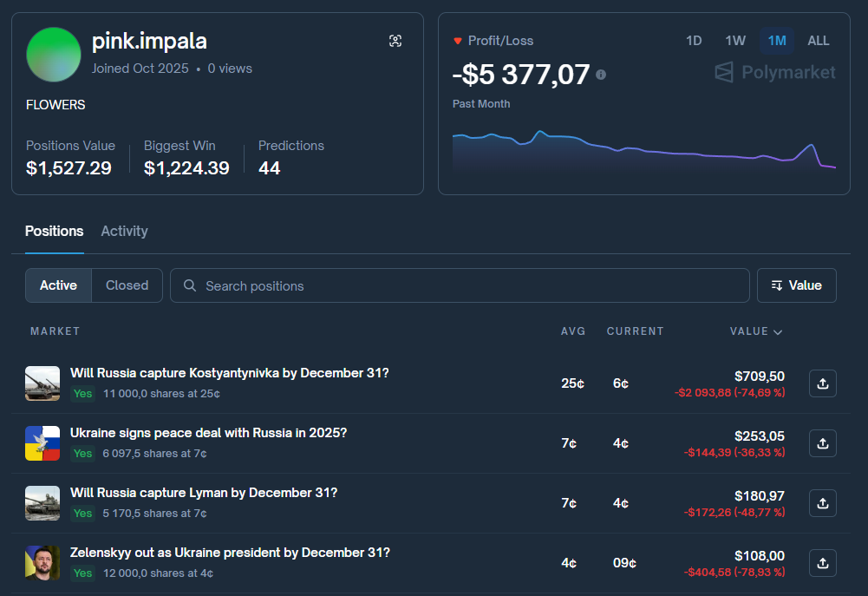Viewport: 868px width, 596px height.
Task: Click the MARKET column header
Action: tap(55, 331)
